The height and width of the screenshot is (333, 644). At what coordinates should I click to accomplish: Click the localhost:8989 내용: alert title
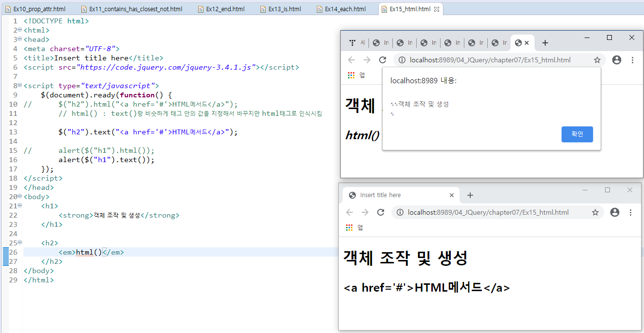tap(423, 81)
